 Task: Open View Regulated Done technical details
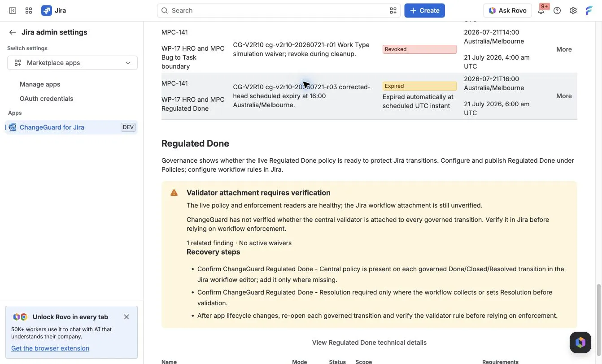[x=369, y=342]
